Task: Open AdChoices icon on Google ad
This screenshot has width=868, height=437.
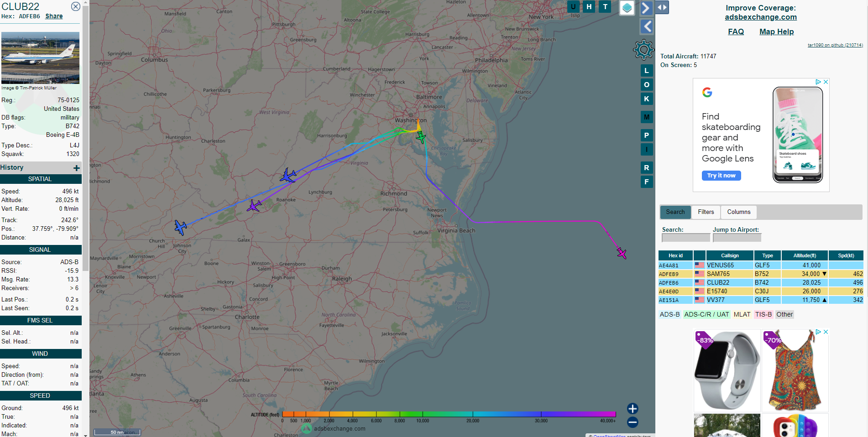Action: (818, 82)
